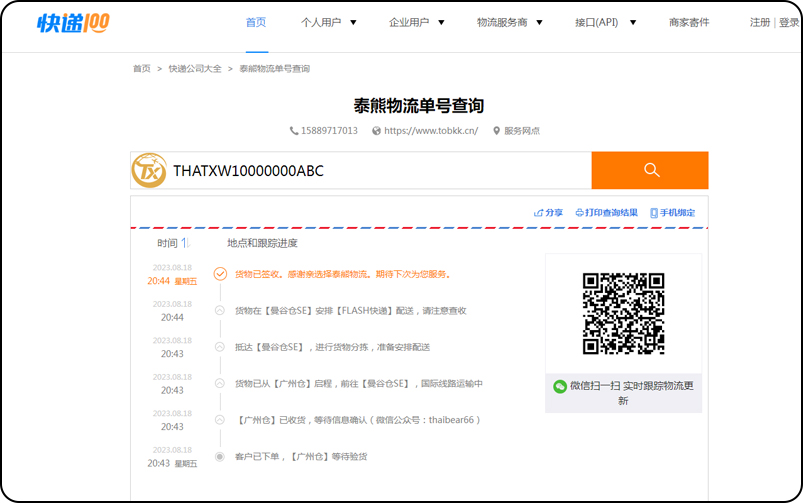This screenshot has height=503, width=803.
Task: Open https://www.tobkk.cn/ website link
Action: click(431, 131)
